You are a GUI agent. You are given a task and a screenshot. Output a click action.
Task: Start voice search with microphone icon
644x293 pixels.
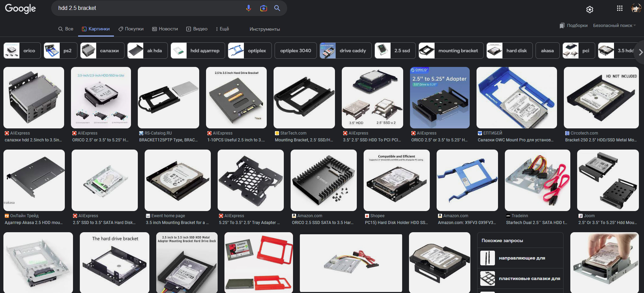249,8
